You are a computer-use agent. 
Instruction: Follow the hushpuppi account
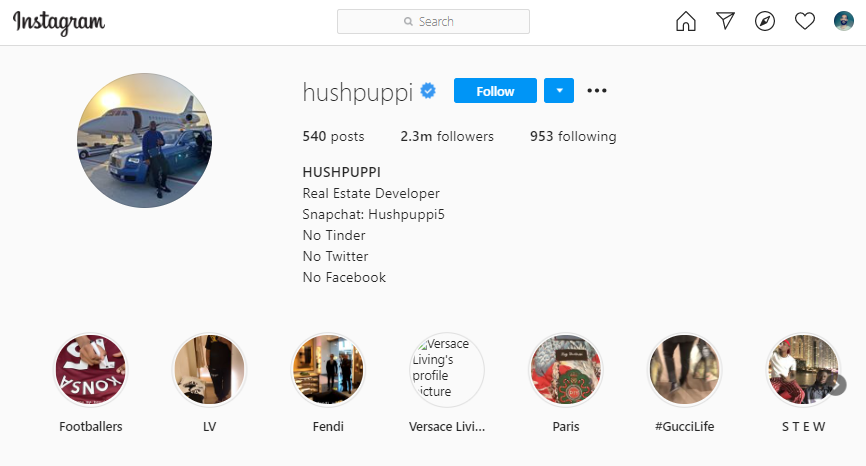coord(495,91)
